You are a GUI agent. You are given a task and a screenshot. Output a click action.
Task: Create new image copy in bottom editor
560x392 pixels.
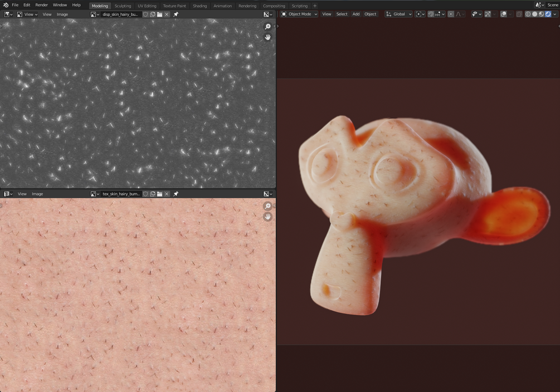tap(153, 194)
